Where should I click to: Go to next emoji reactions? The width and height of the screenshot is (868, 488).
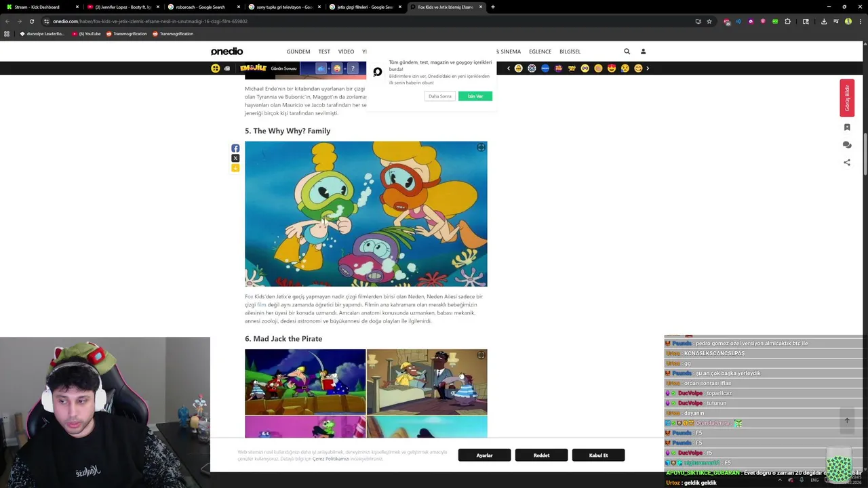648,68
